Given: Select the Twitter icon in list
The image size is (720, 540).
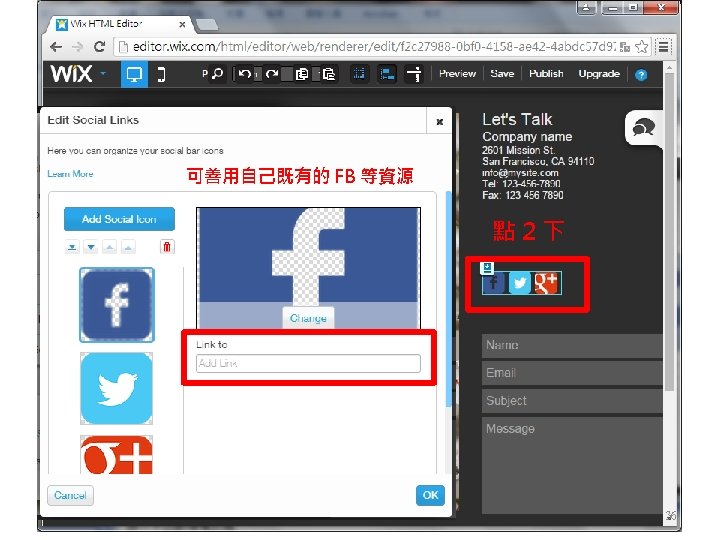Looking at the screenshot, I should [117, 388].
